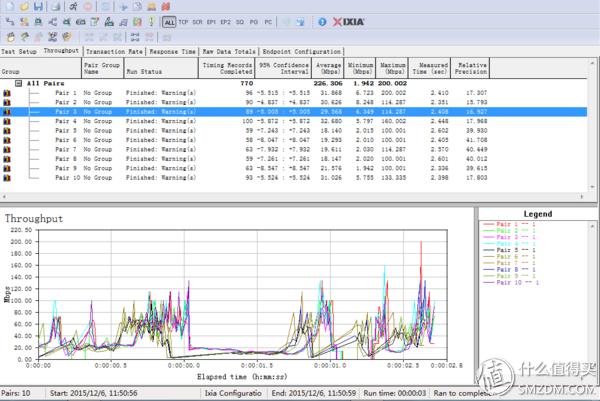600x401 pixels.
Task: Toggle the EP1 endpoint filter
Action: tap(212, 20)
